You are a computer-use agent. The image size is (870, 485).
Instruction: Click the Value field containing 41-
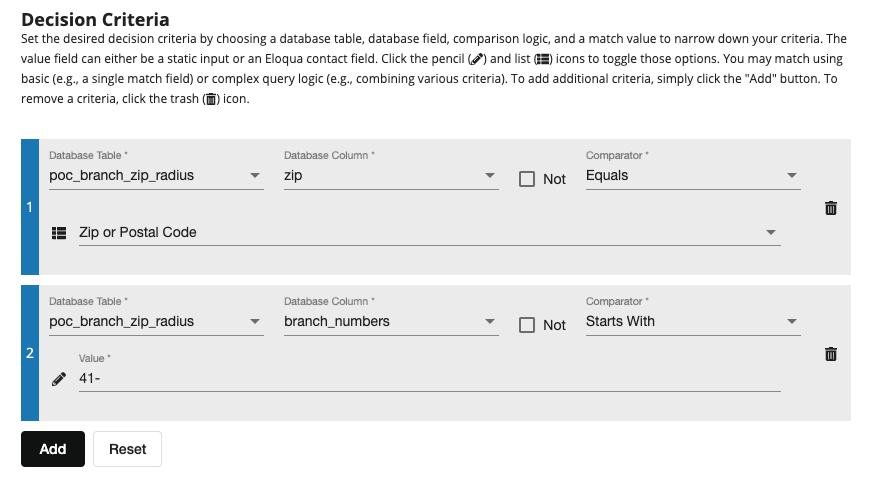(429, 379)
